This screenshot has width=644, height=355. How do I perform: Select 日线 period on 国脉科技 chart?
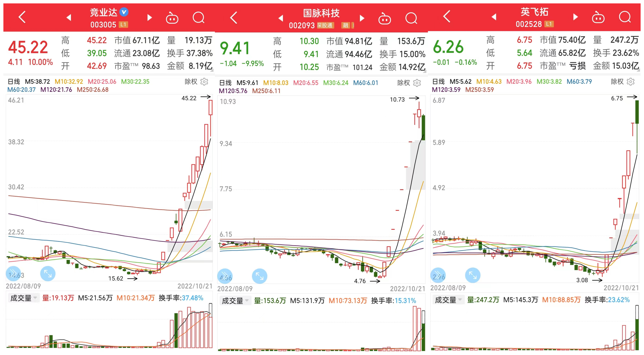[x=225, y=83]
